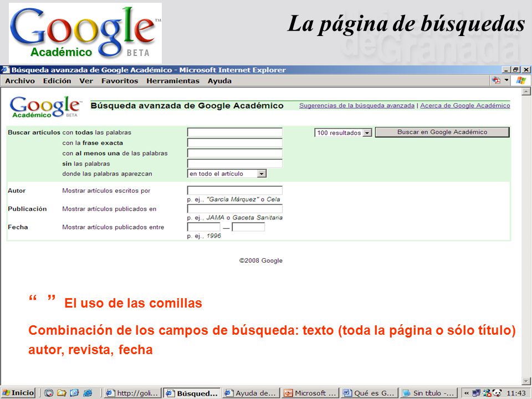Click the Inicio start button
The height and width of the screenshot is (399, 532).
coord(18,393)
